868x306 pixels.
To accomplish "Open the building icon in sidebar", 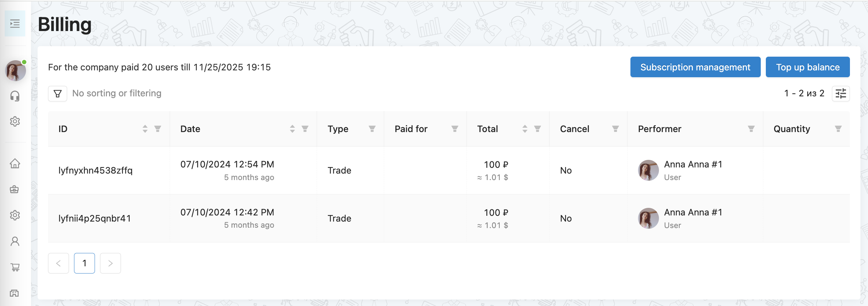I will click(x=15, y=293).
